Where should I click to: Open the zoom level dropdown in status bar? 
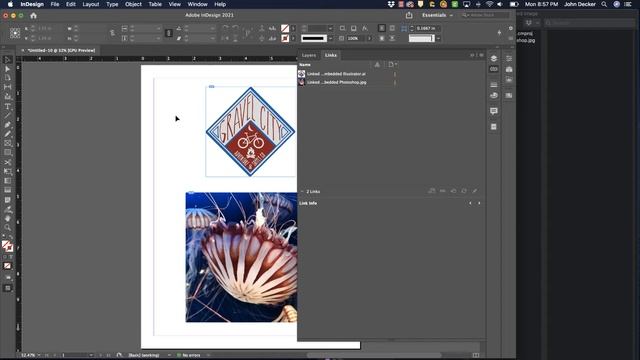coord(39,356)
